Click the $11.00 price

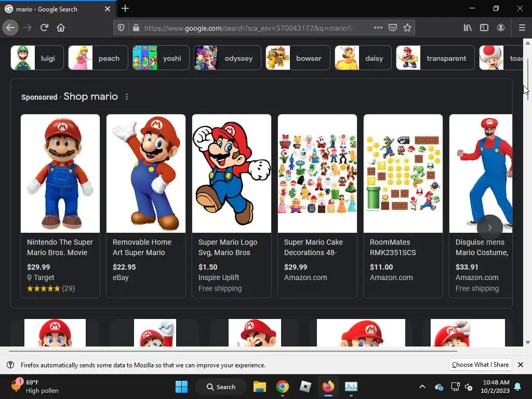pyautogui.click(x=381, y=267)
